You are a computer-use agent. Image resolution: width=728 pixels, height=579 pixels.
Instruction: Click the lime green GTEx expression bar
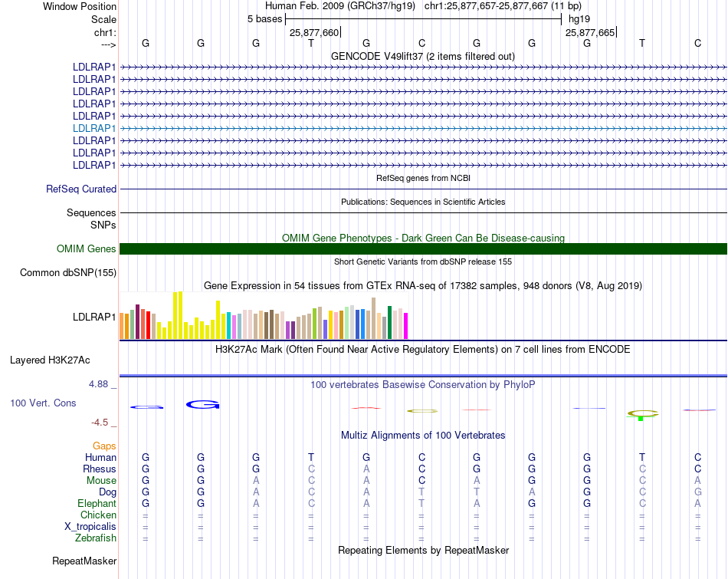(315, 324)
